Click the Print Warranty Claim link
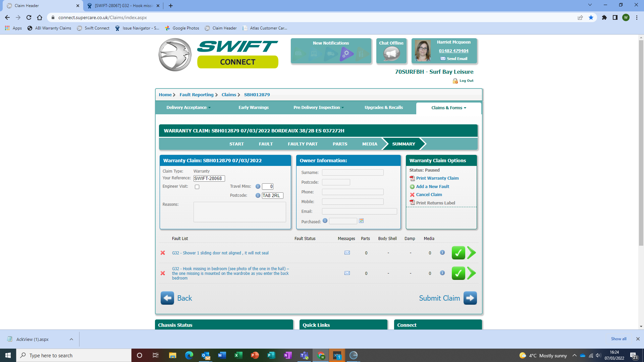The height and width of the screenshot is (362, 644). (437, 178)
